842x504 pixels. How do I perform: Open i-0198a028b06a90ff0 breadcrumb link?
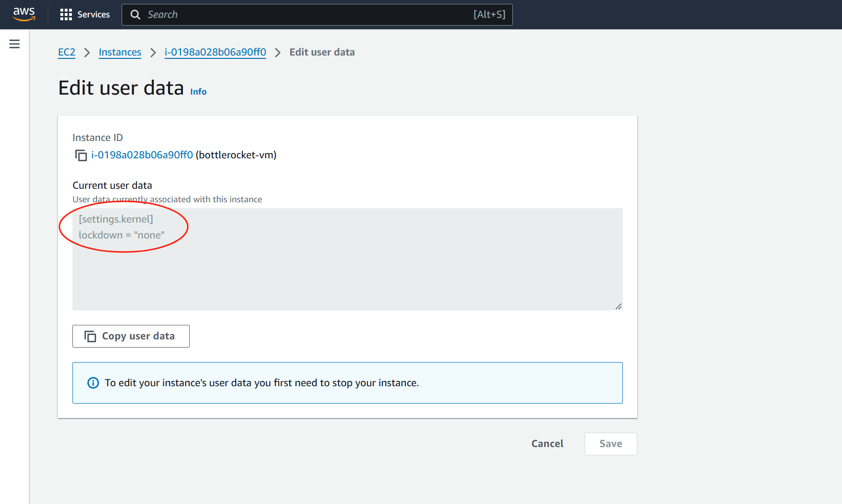(x=215, y=52)
